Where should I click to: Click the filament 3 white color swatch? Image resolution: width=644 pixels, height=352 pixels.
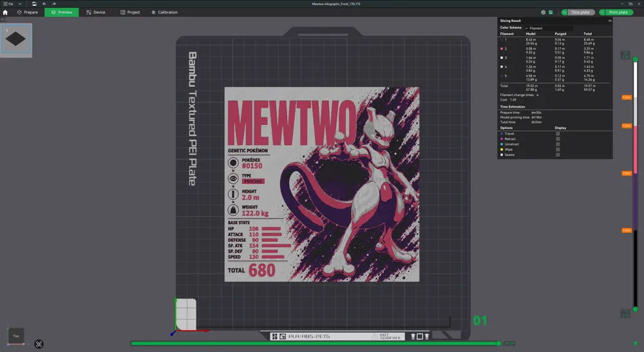tap(502, 57)
